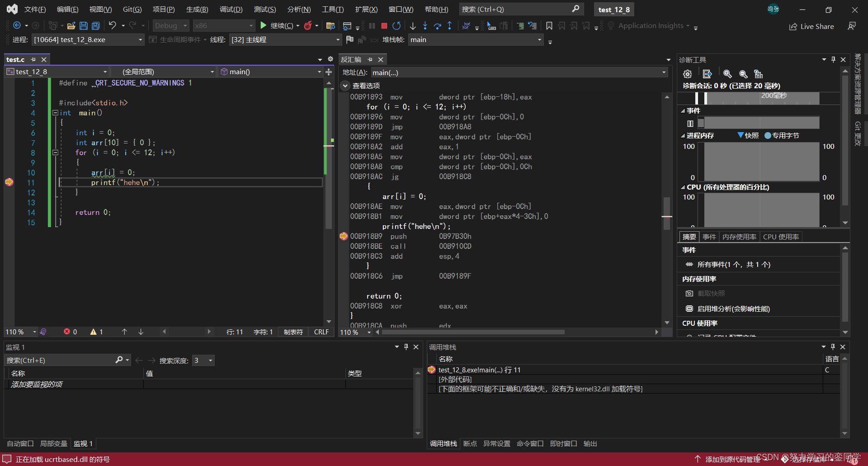Viewport: 868px width, 466px height.
Task: Open the search depth dropdown in Watch
Action: [x=210, y=360]
